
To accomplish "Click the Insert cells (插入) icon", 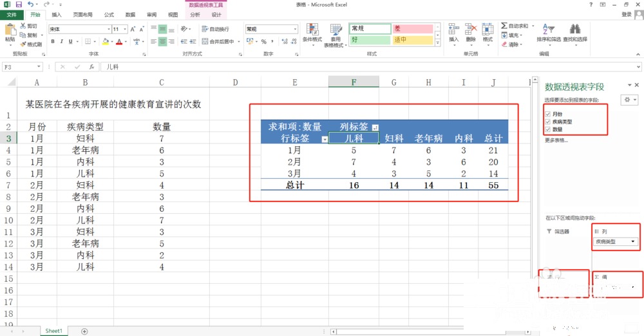I will [453, 29].
